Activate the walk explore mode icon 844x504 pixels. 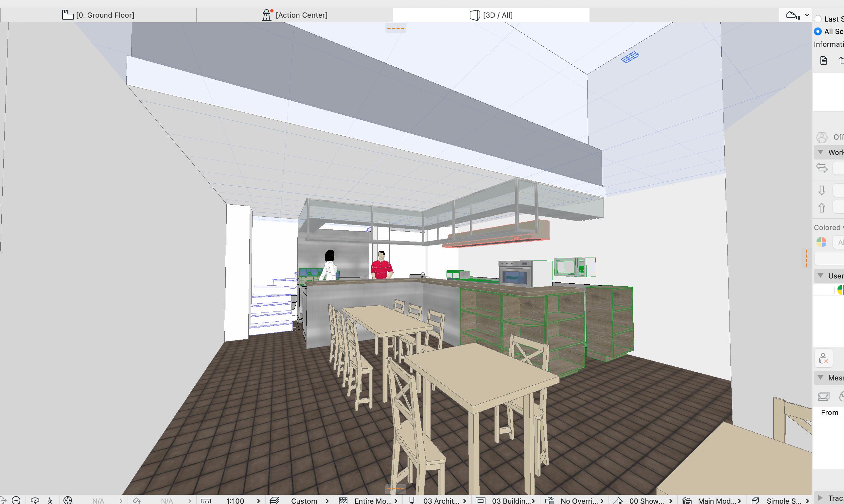coord(50,500)
